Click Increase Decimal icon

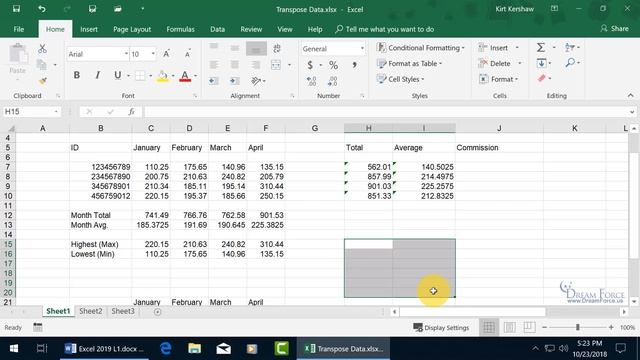[x=311, y=81]
